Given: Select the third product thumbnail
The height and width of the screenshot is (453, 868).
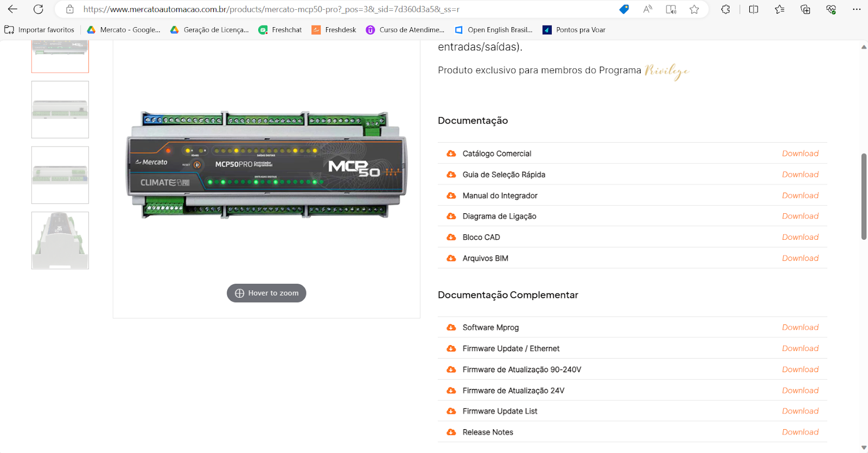Looking at the screenshot, I should [60, 175].
